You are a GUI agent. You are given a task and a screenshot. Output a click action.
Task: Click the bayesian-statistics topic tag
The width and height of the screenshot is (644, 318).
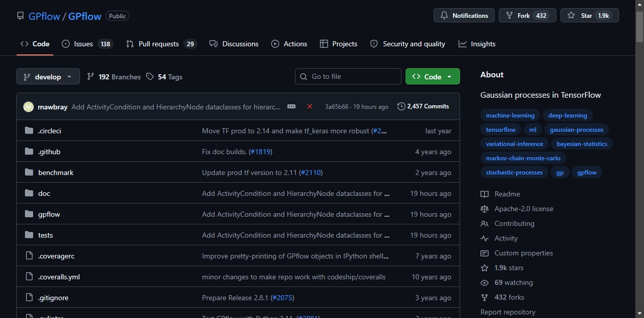pos(582,144)
